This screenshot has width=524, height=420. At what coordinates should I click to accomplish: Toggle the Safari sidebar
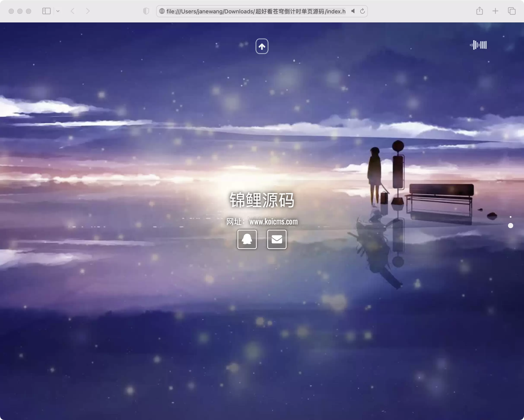pyautogui.click(x=46, y=11)
